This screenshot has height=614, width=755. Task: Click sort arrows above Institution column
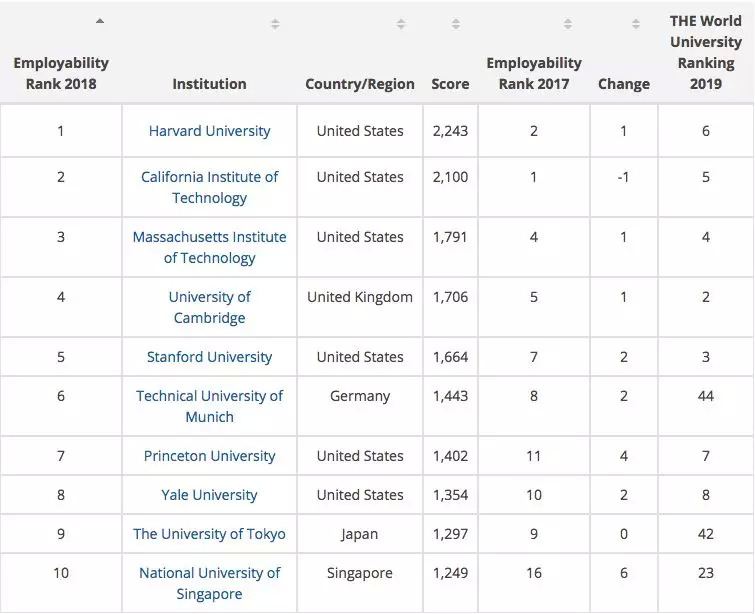[275, 24]
